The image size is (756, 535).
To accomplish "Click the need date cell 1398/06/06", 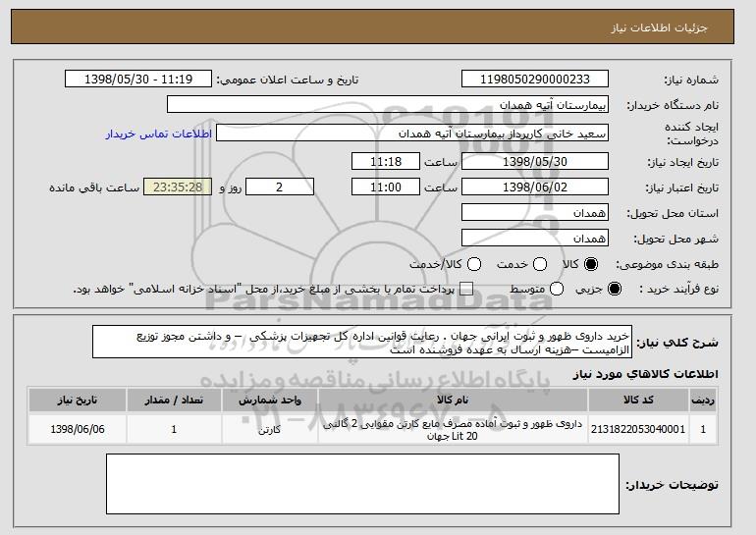I will point(78,429).
